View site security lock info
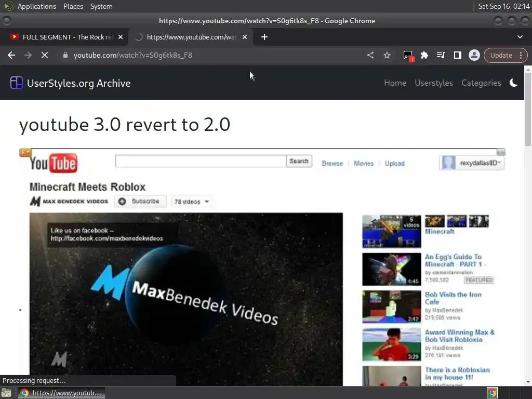This screenshot has height=399, width=532. (x=65, y=55)
